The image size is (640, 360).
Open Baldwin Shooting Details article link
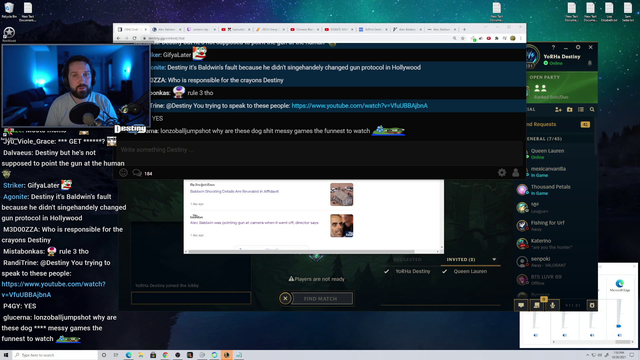(x=234, y=191)
